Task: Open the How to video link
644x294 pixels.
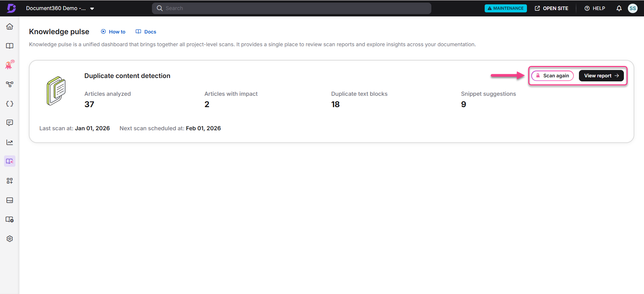Action: point(113,32)
